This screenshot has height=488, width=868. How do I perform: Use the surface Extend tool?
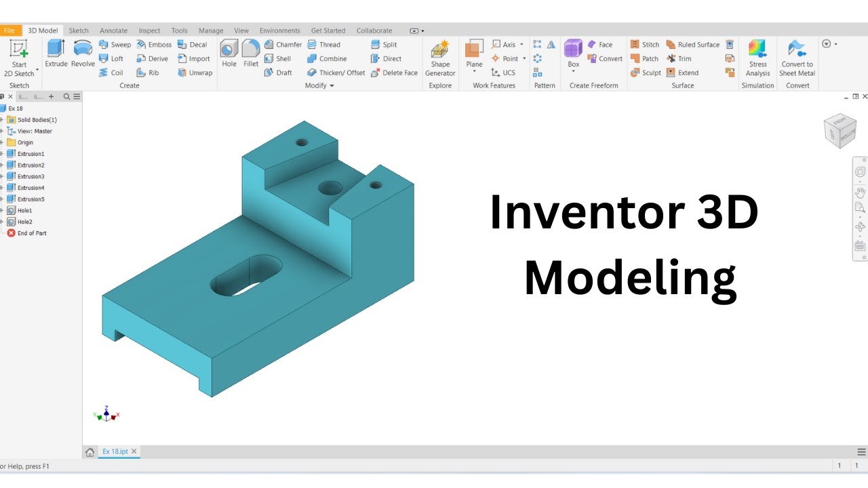tap(682, 73)
